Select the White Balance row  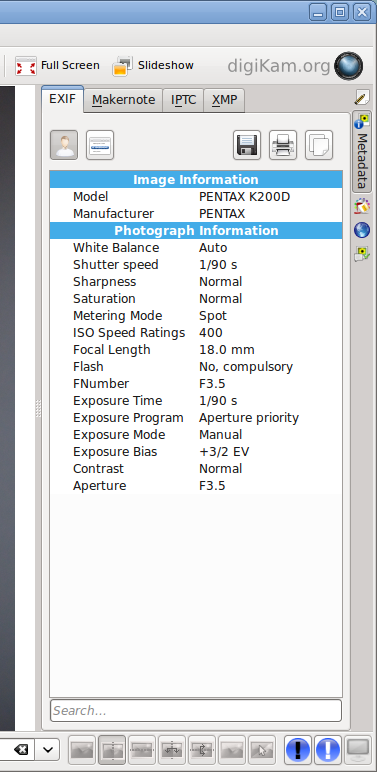point(196,248)
